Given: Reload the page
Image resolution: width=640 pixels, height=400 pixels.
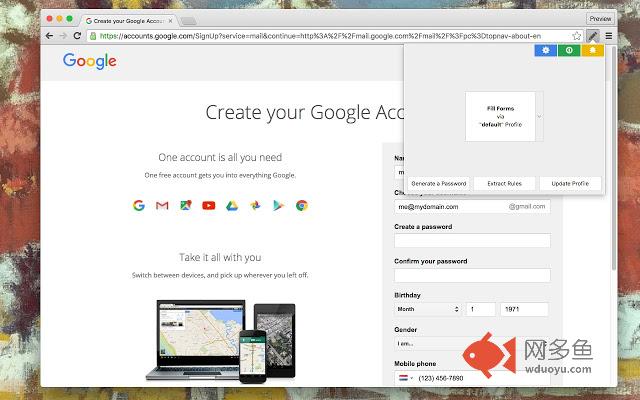Looking at the screenshot, I should (x=78, y=35).
